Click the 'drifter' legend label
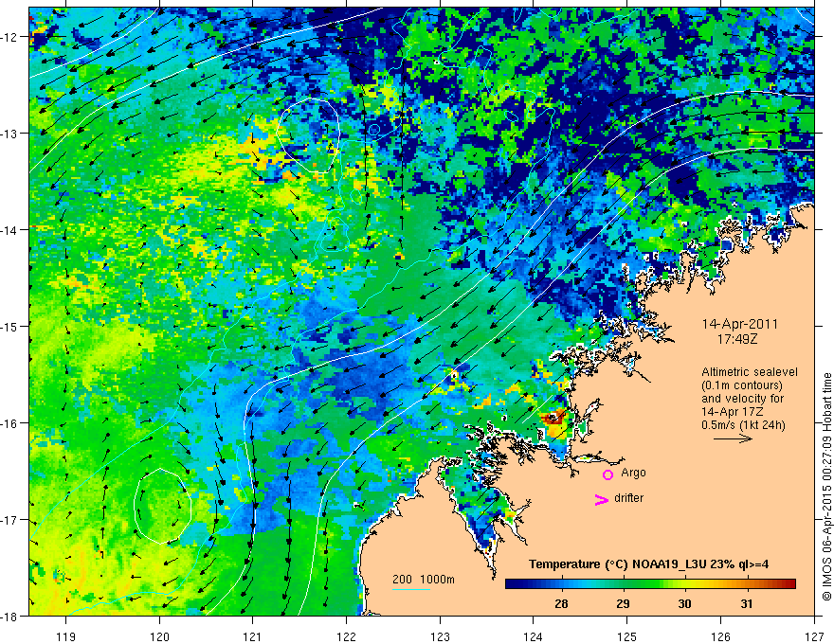Screen dimensions: 834x644 pyautogui.click(x=628, y=498)
